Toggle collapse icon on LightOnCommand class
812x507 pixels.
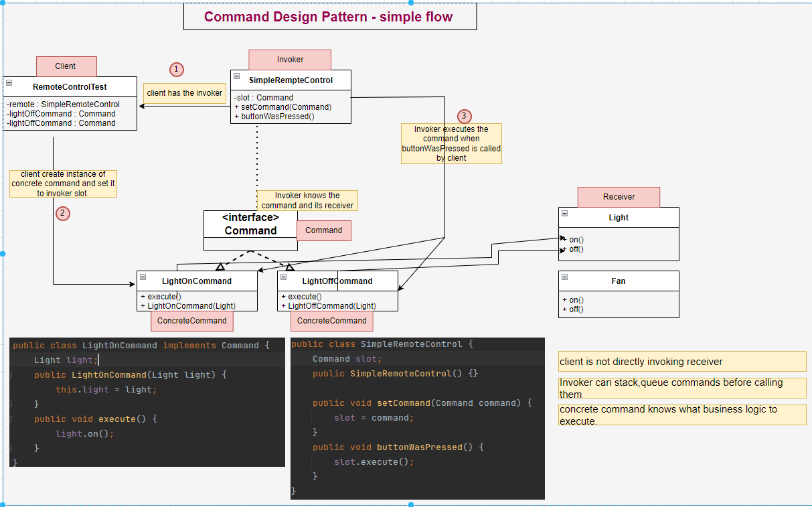point(143,277)
